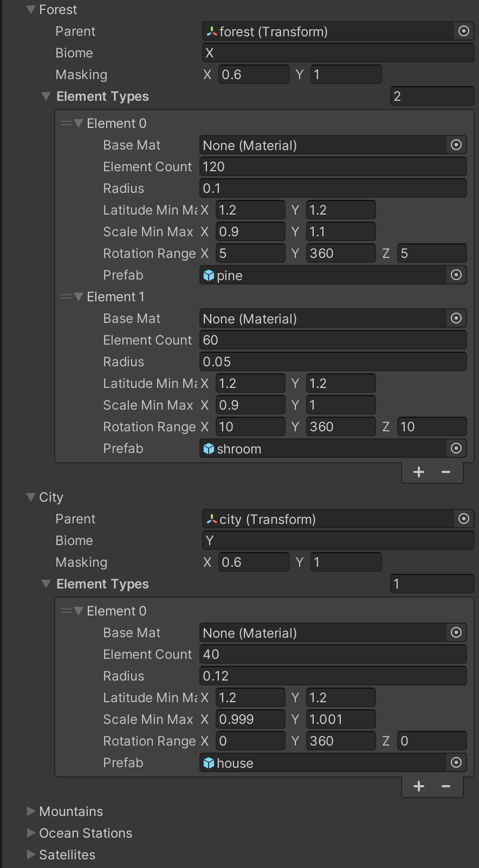This screenshot has width=479, height=868.
Task: Click the drag handle of Forest Element 1
Action: tap(66, 297)
